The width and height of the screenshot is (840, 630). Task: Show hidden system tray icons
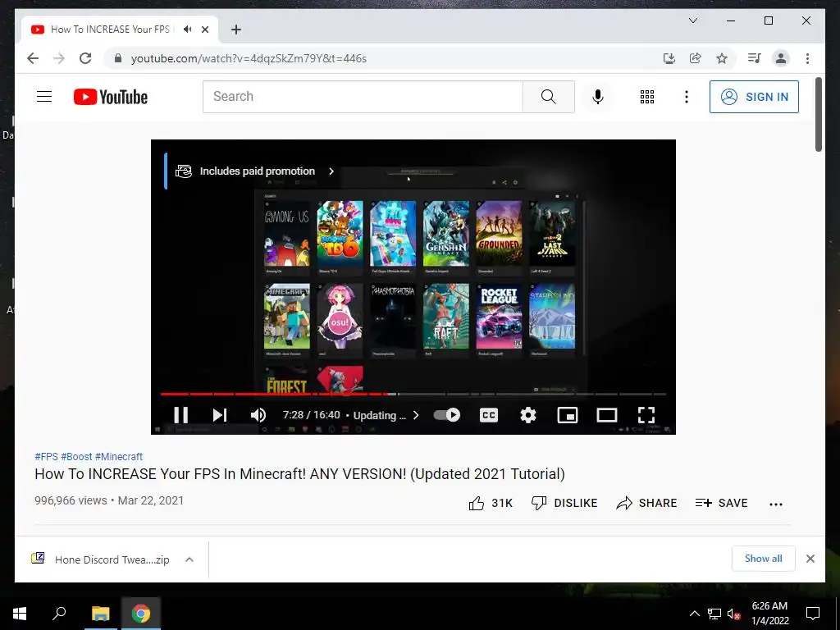[x=694, y=614]
